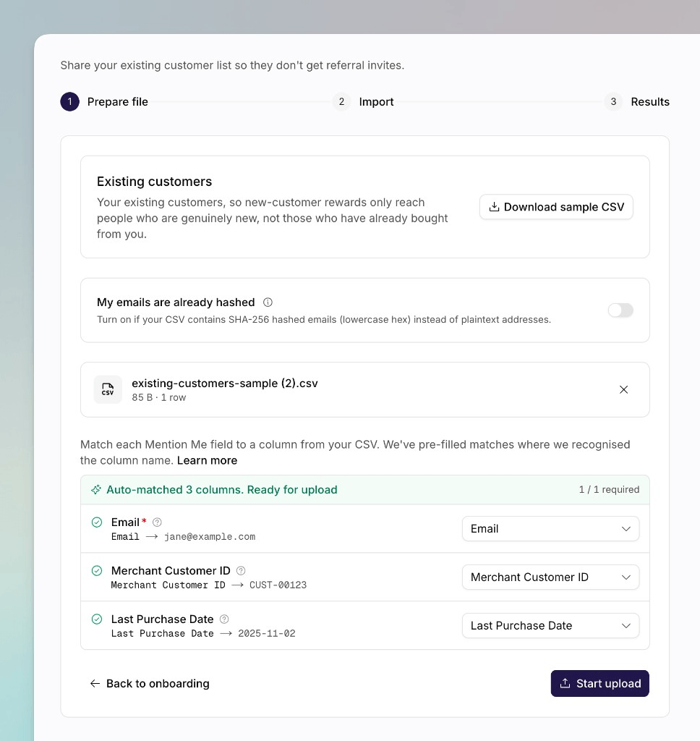The image size is (700, 741).
Task: Click the 'Auto-matched 3 columns. Ready for upload' message
Action: 221,490
